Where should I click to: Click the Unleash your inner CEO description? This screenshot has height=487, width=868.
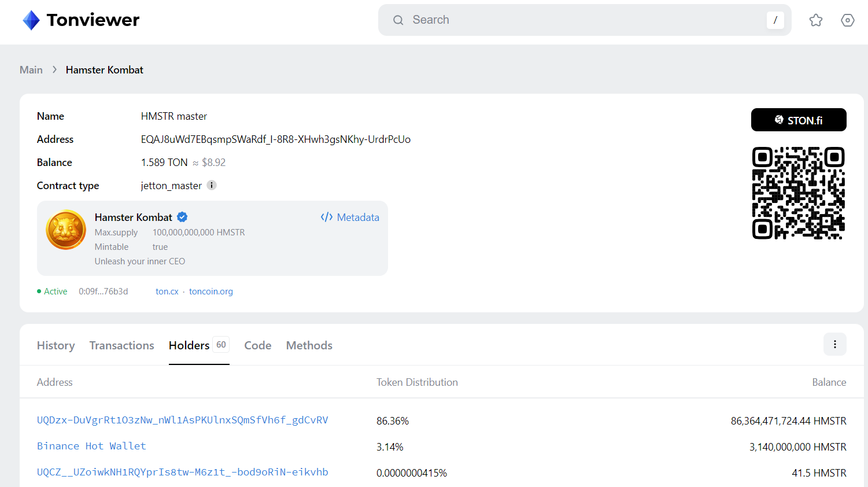pos(140,261)
